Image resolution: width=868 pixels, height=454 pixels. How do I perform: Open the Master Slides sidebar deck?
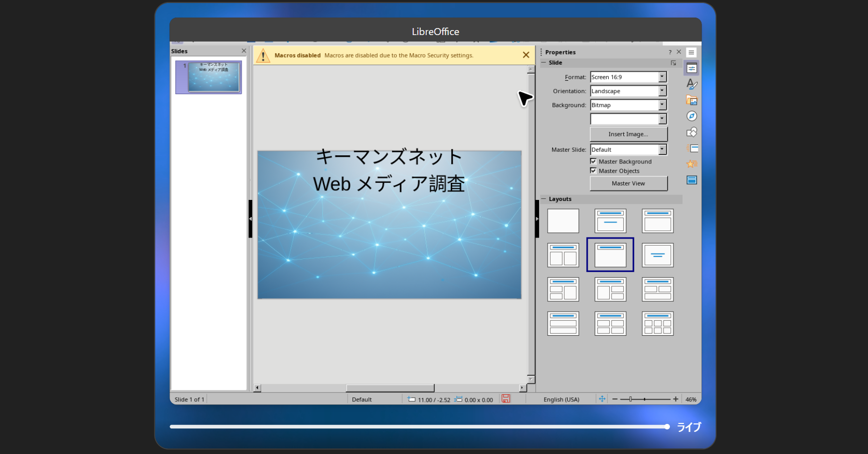(x=691, y=180)
